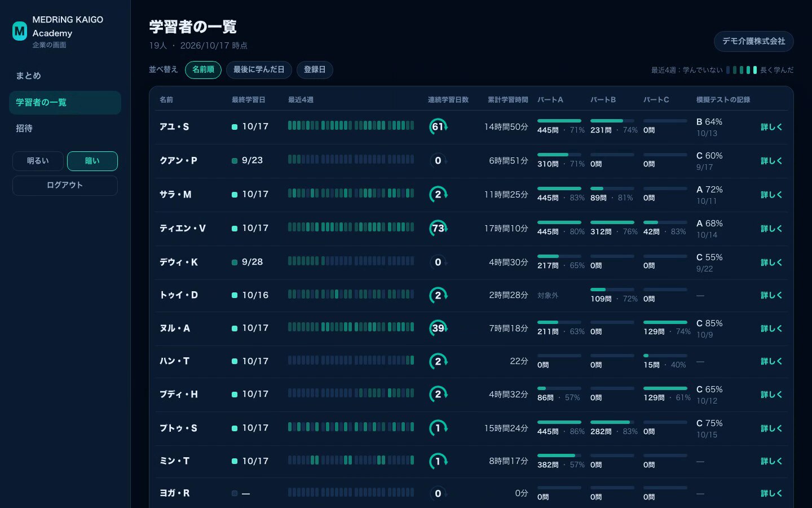This screenshot has height=508, width=812.
Task: Click status dot beside 10/16 date
Action: pyautogui.click(x=235, y=295)
